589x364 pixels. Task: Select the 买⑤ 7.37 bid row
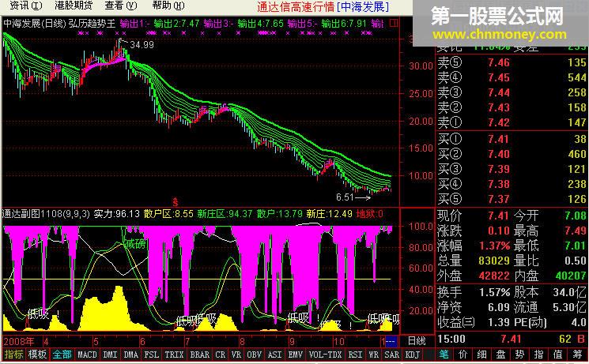point(512,199)
